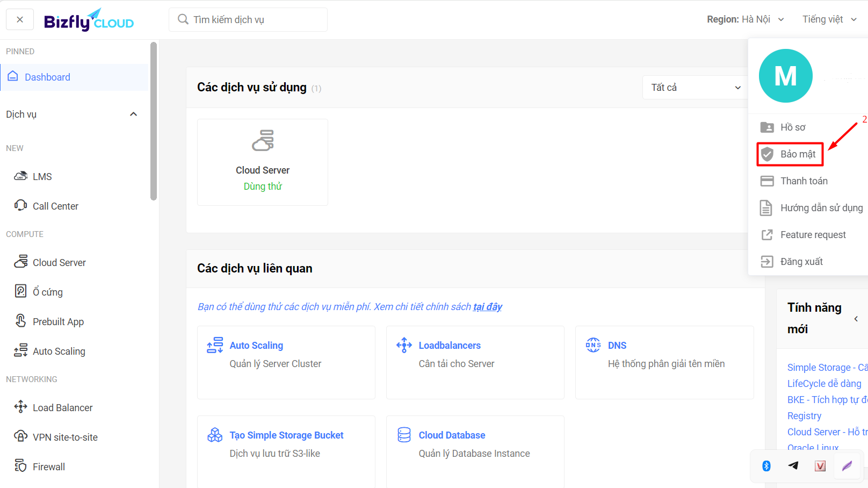Open Tạo Simple Storage Bucket link

[x=286, y=435]
